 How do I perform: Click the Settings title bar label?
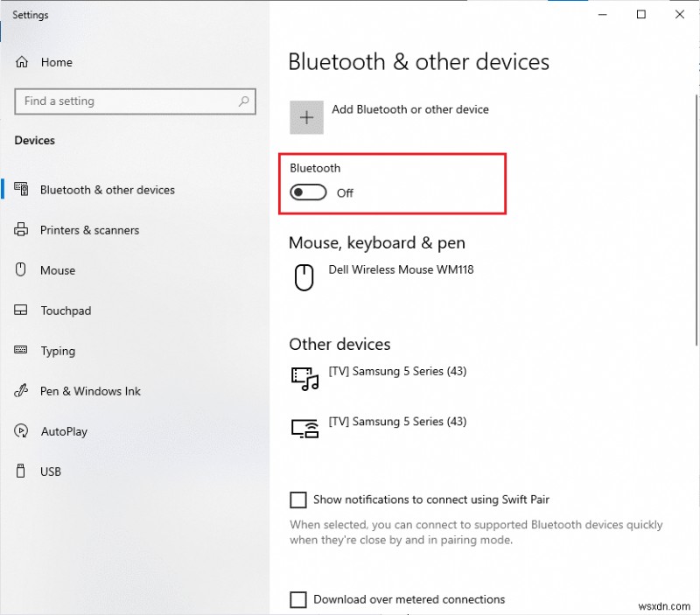coord(30,15)
